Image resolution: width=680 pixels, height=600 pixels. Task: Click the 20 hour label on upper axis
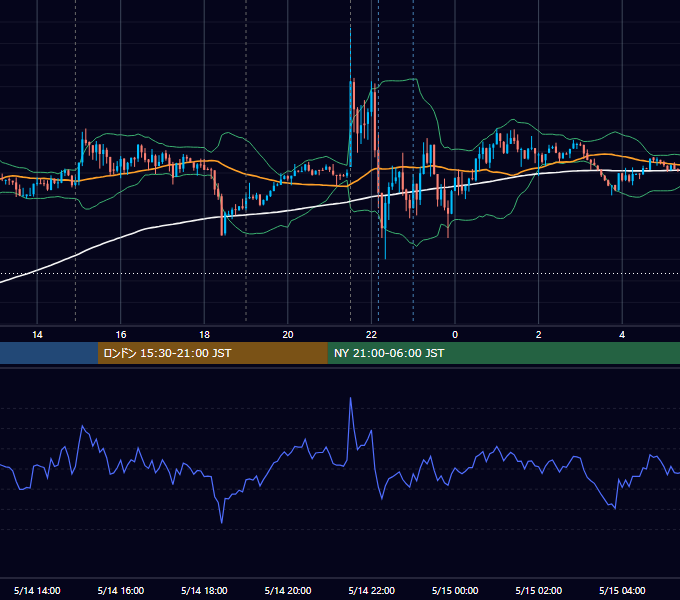pos(288,335)
